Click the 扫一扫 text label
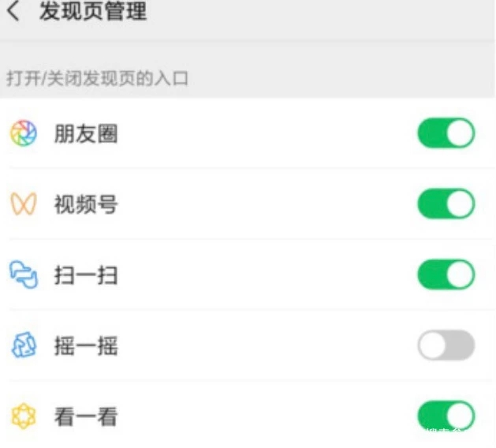This screenshot has height=448, width=496. point(86,276)
